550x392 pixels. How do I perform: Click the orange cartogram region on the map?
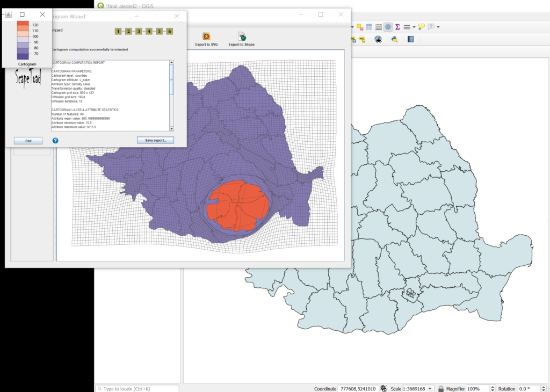click(x=237, y=206)
